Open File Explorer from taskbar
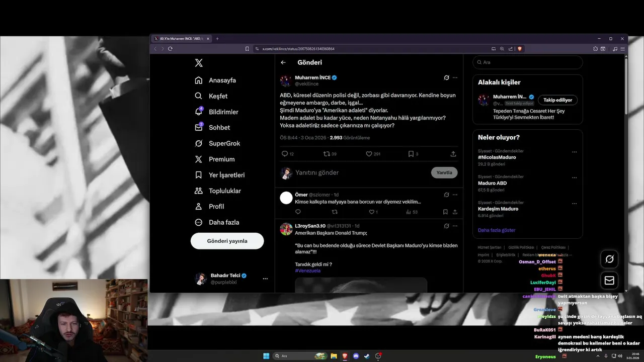The image size is (644, 362). [x=334, y=356]
